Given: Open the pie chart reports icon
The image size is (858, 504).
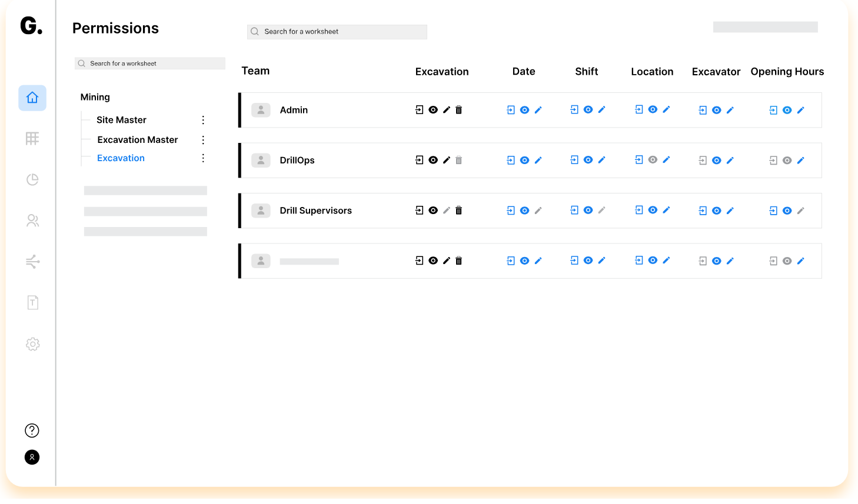Looking at the screenshot, I should click(32, 179).
